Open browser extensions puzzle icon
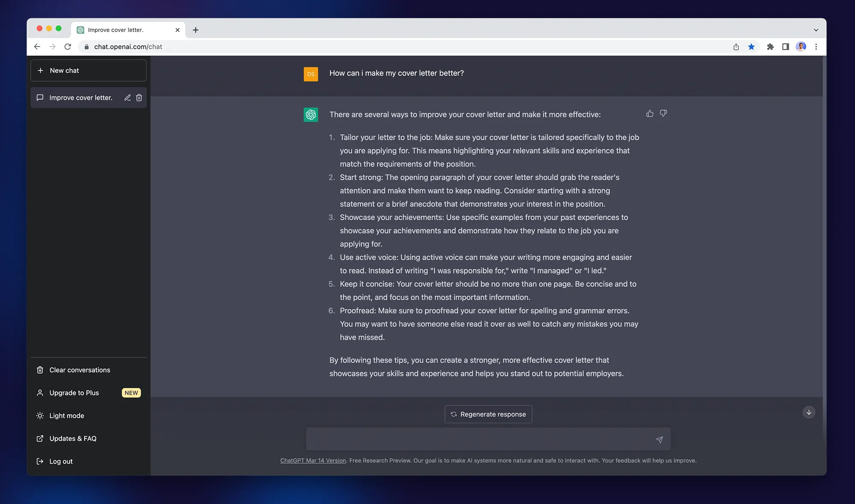The width and height of the screenshot is (855, 504). click(770, 47)
